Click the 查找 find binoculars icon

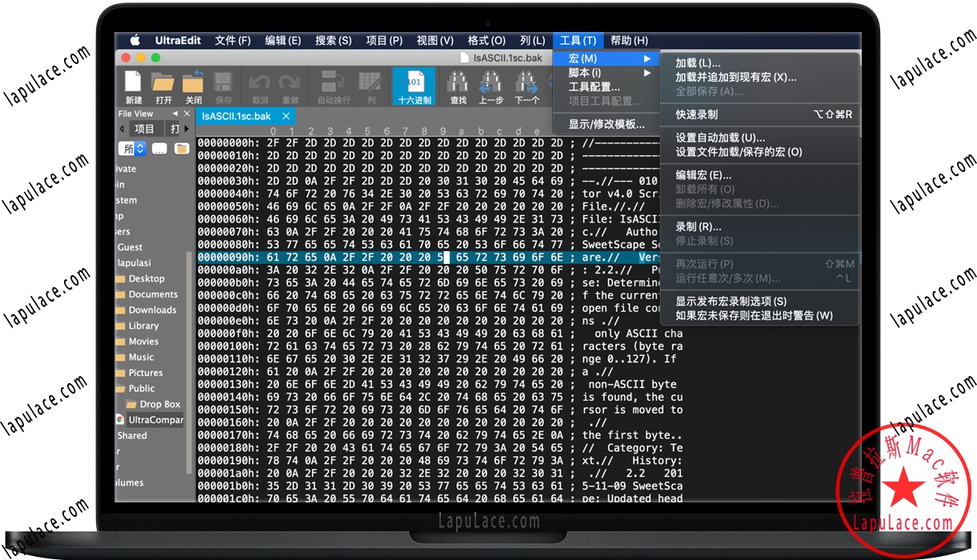pyautogui.click(x=458, y=82)
